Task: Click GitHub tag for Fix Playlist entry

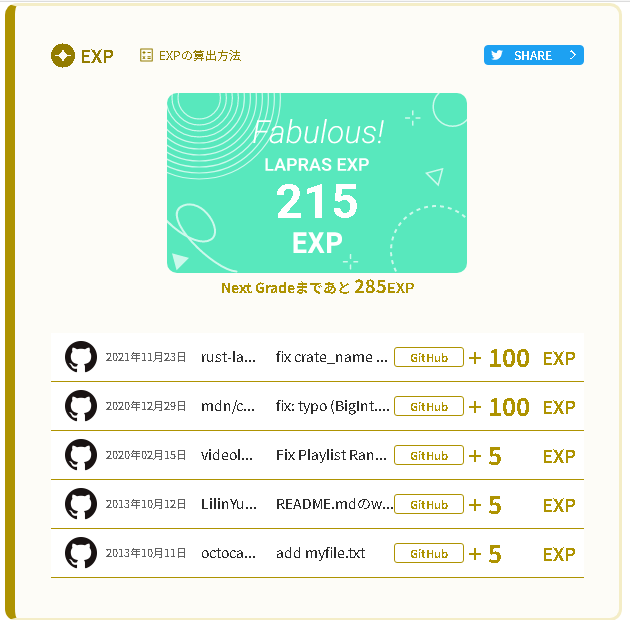Action: pyautogui.click(x=428, y=455)
